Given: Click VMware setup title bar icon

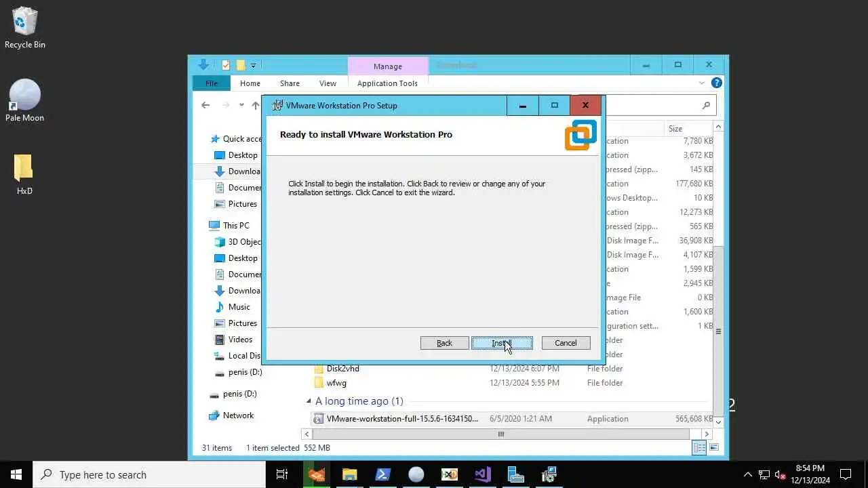Looking at the screenshot, I should pyautogui.click(x=277, y=105).
